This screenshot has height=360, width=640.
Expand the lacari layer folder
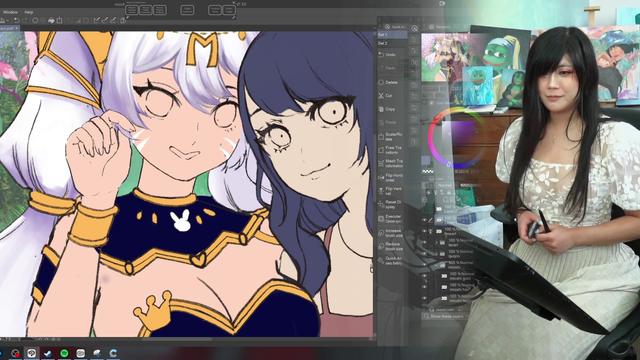coord(436,242)
